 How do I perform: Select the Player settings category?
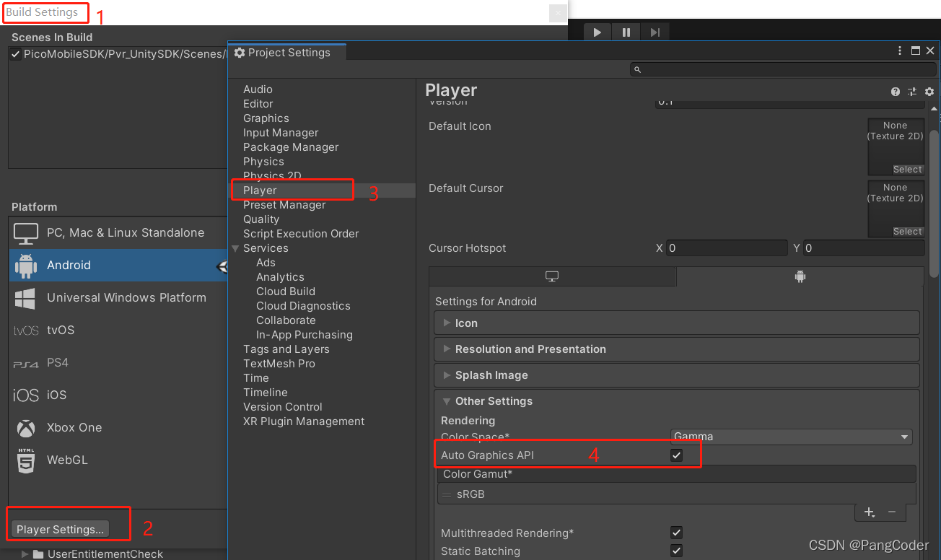(260, 191)
